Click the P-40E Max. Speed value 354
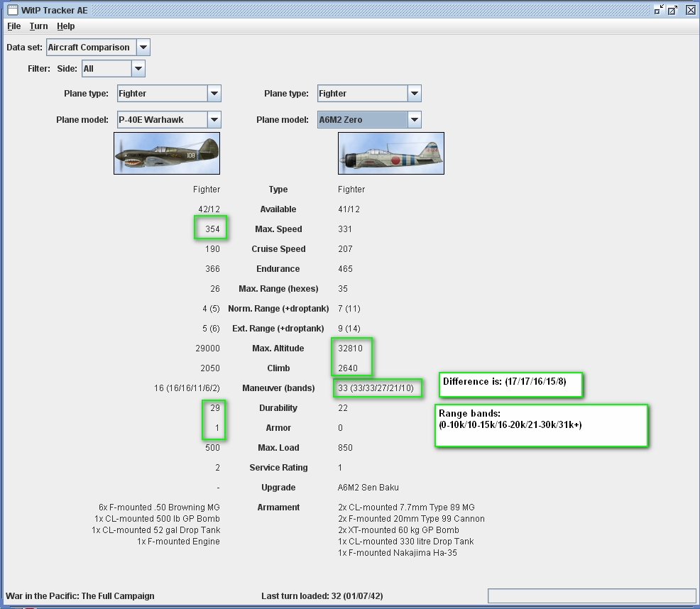Viewport: 700px width, 609px height. point(212,229)
